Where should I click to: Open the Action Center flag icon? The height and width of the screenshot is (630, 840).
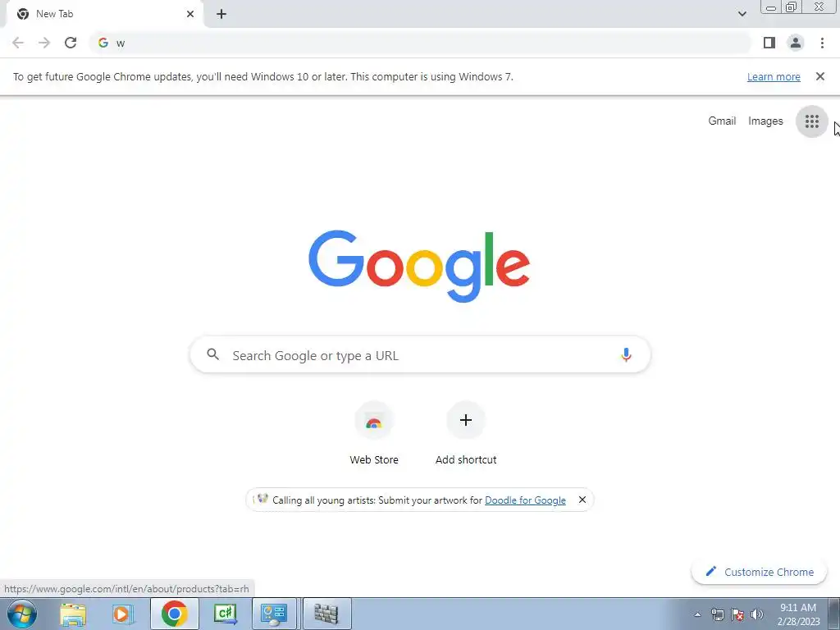coord(737,614)
